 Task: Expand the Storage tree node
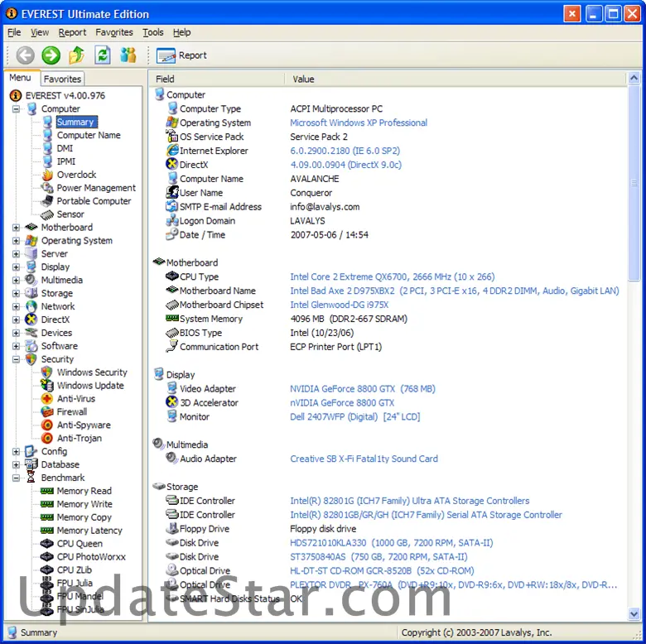pos(16,294)
